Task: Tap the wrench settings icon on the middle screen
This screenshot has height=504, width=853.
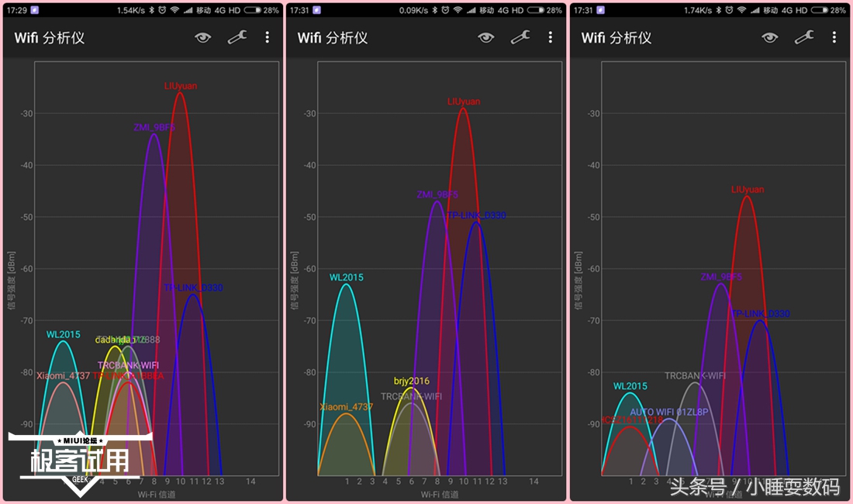Action: [x=521, y=37]
